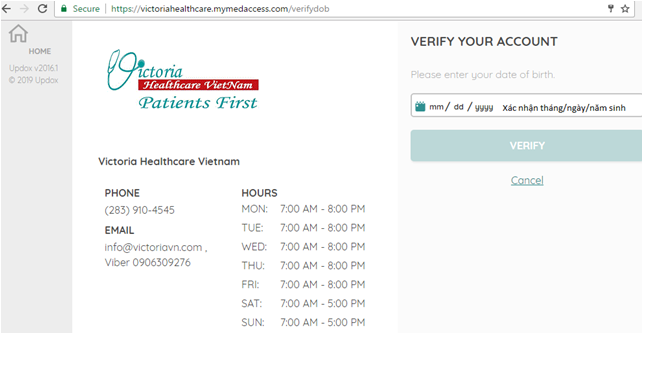Click the Viber 0906309276 contact text
The width and height of the screenshot is (649, 376).
tap(147, 263)
